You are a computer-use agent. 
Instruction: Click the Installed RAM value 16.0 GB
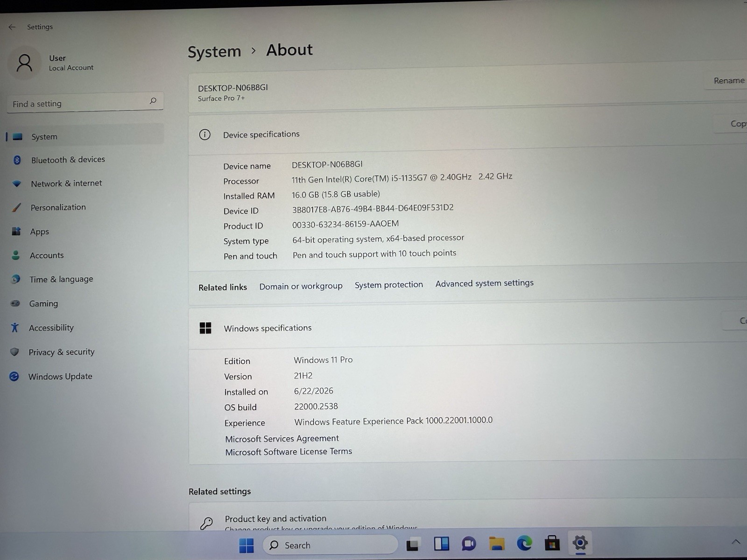[336, 194]
